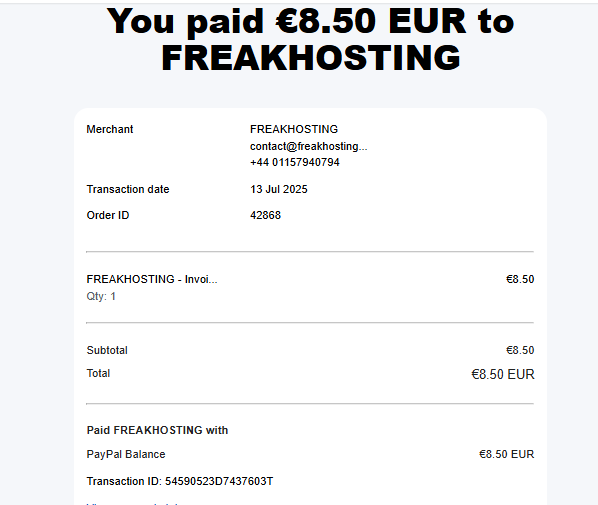Click the PayPal Balance amount €8.50 EUR
The height and width of the screenshot is (505, 598).
coord(506,454)
